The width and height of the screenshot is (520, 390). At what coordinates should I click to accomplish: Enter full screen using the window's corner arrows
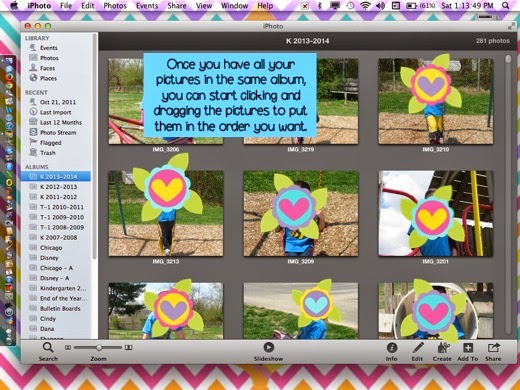(x=511, y=26)
